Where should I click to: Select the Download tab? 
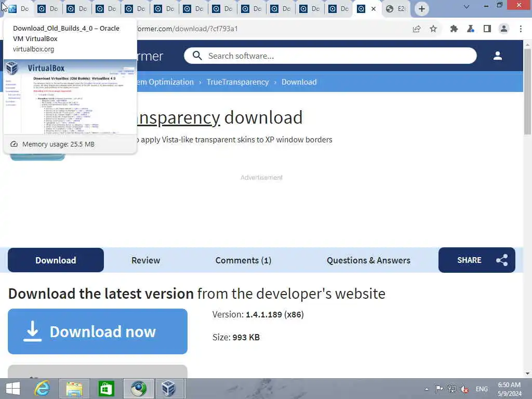pyautogui.click(x=56, y=260)
